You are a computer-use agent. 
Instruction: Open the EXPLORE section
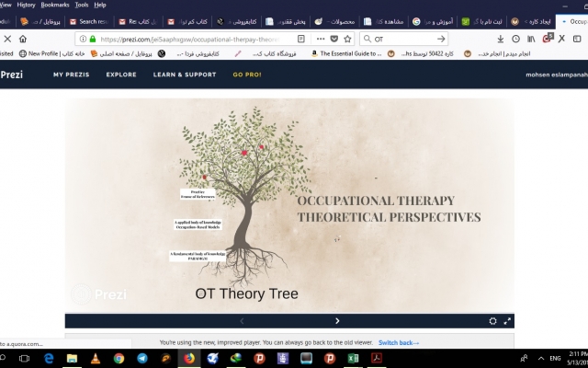pyautogui.click(x=121, y=75)
